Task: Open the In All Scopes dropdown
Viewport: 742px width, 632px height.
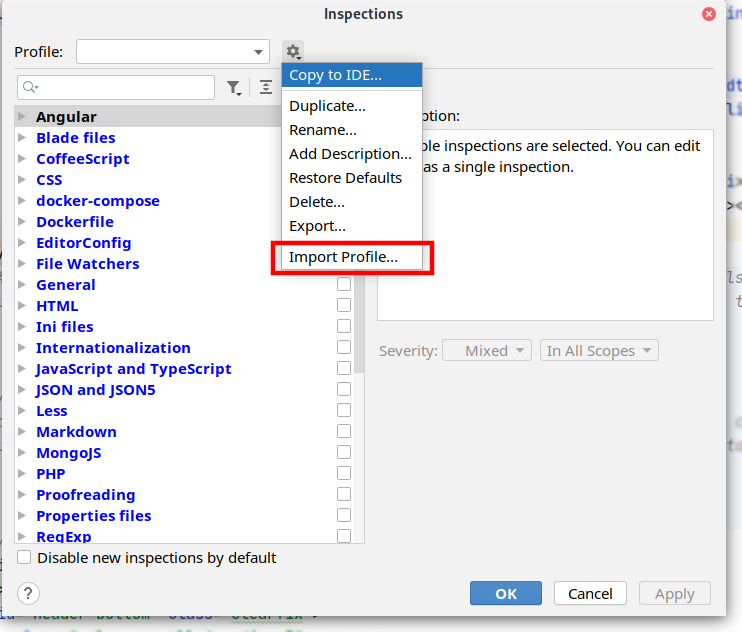Action: click(x=599, y=351)
